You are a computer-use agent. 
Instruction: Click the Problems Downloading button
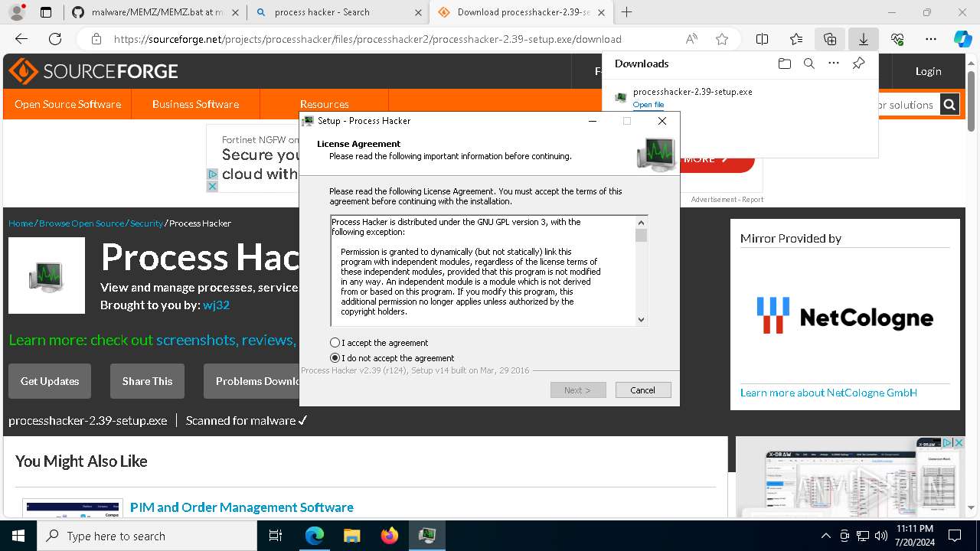click(x=252, y=381)
